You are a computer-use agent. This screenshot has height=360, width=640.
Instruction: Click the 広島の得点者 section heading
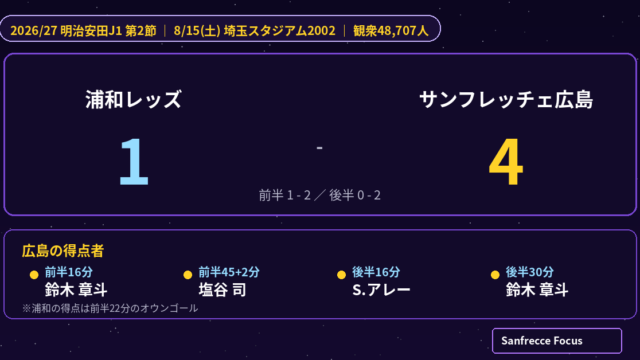point(63,251)
